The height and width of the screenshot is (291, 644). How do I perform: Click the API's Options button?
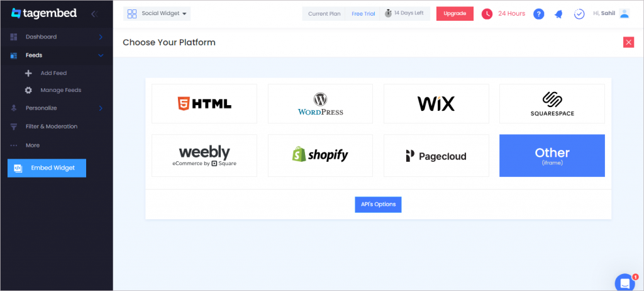(x=378, y=205)
